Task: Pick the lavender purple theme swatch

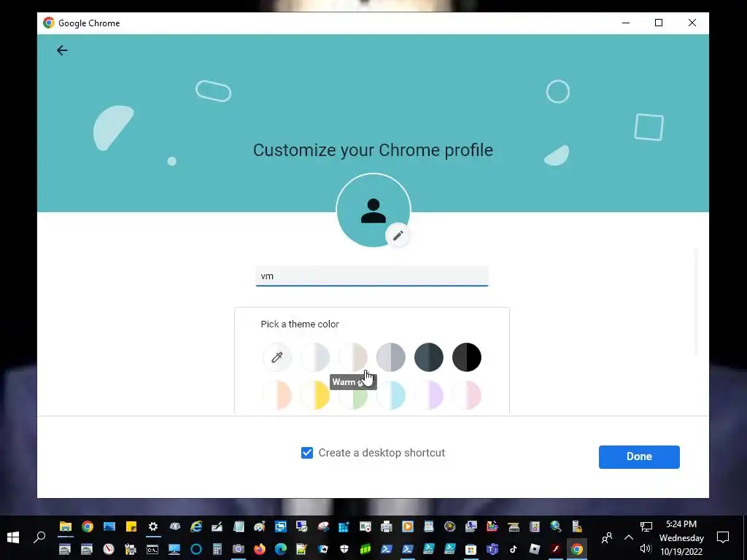Action: pyautogui.click(x=429, y=395)
